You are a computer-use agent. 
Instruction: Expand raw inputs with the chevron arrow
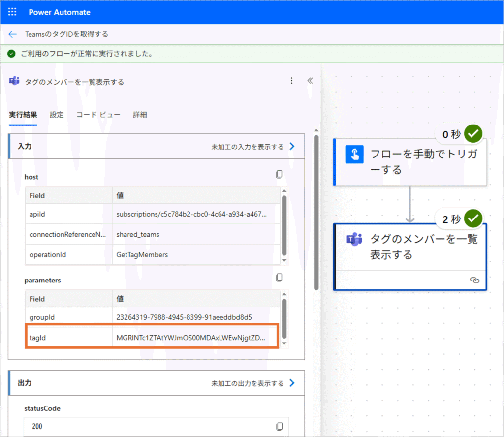292,147
